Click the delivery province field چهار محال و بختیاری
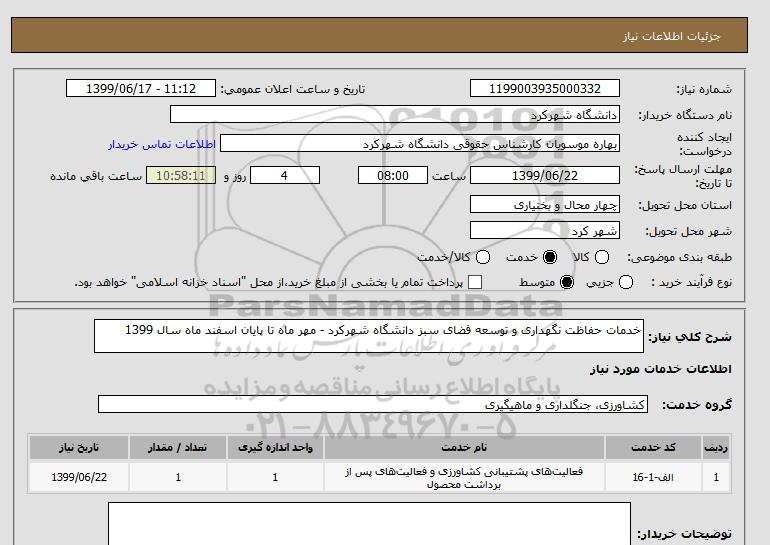 click(545, 204)
